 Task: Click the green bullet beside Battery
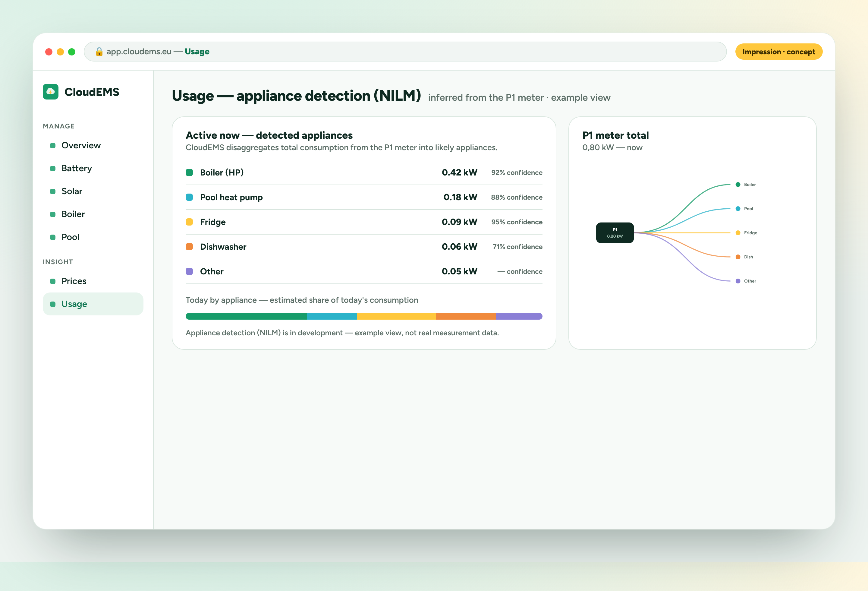(x=53, y=169)
